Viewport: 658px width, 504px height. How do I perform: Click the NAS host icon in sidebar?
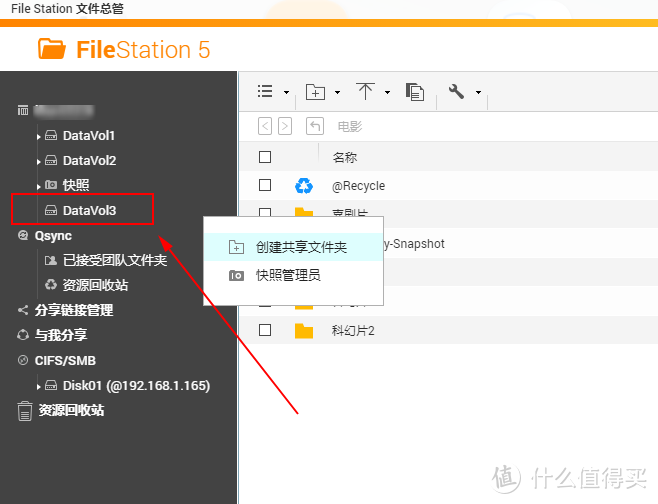pyautogui.click(x=23, y=110)
